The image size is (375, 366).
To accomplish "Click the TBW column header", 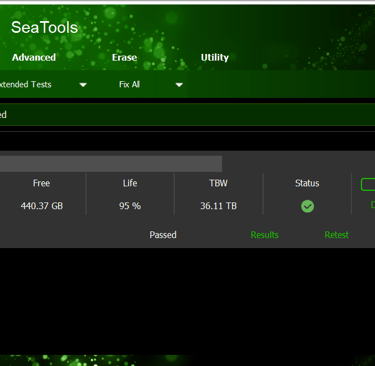I will pos(218,183).
